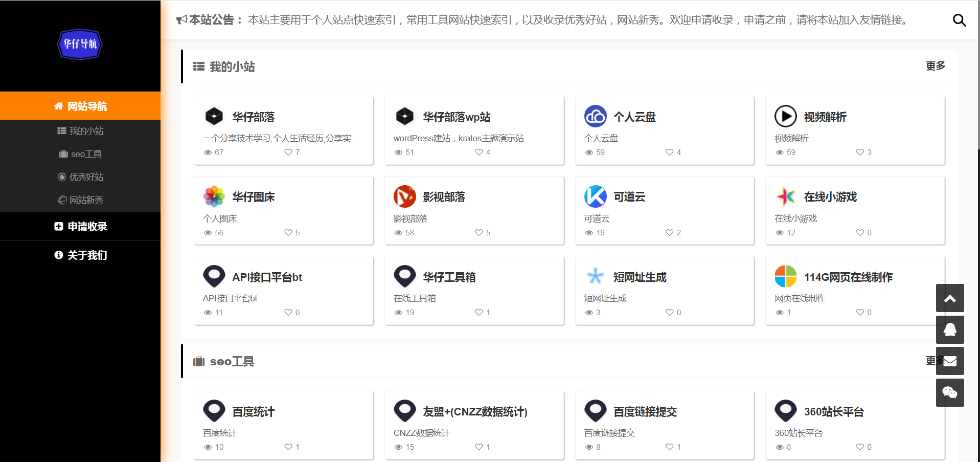This screenshot has height=462, width=980.
Task: Click the 个人图床 description text
Action: tap(220, 218)
